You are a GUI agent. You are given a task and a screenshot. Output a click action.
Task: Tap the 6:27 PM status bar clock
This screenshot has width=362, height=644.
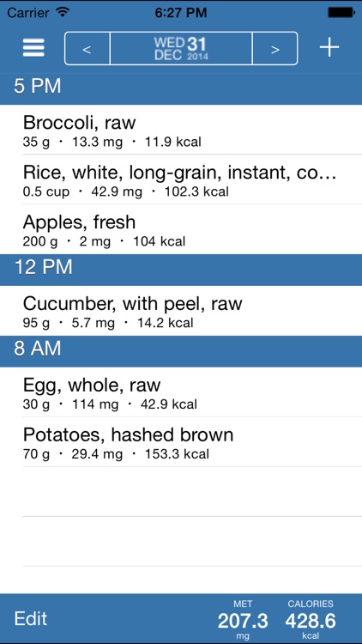click(181, 13)
